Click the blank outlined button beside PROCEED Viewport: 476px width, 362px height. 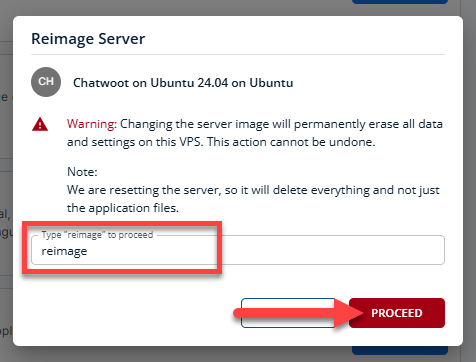pyautogui.click(x=288, y=313)
